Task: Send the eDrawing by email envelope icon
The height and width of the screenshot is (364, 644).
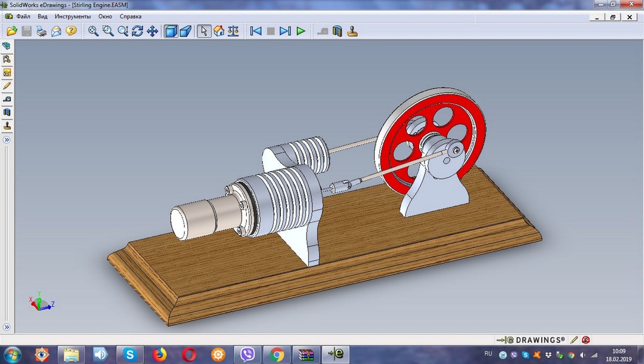Action: [x=56, y=31]
